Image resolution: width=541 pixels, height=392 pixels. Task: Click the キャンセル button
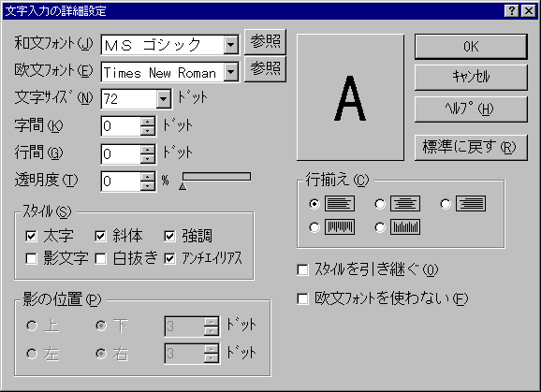[471, 77]
